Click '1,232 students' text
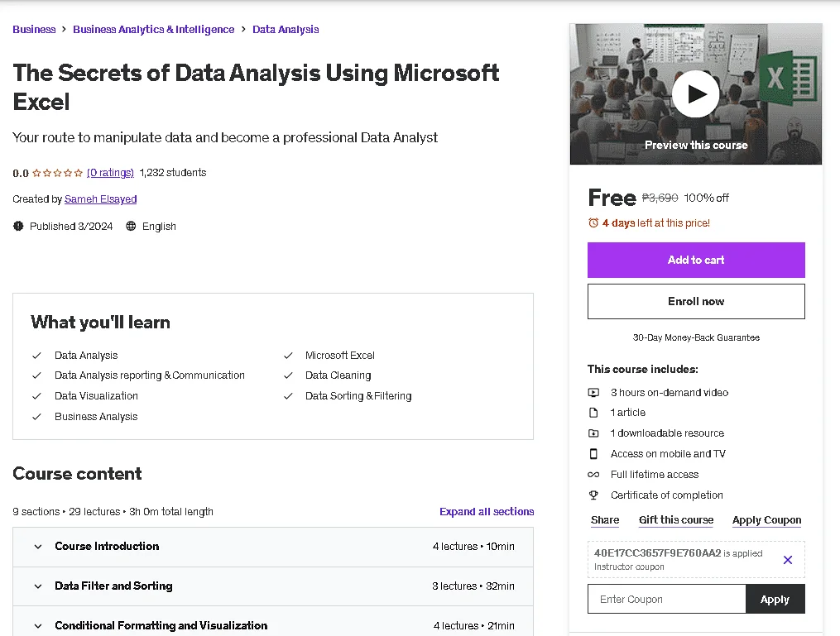This screenshot has height=636, width=840. pos(173,173)
